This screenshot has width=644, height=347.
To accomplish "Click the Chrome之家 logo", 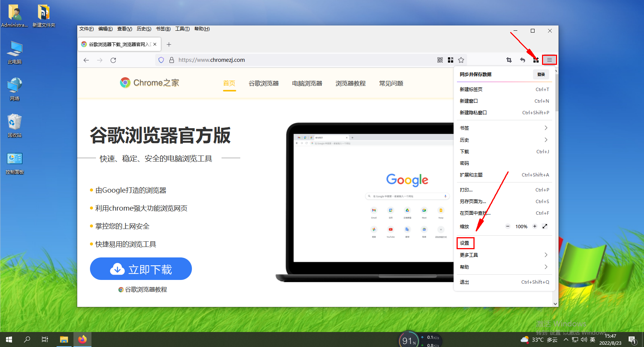I will click(150, 83).
